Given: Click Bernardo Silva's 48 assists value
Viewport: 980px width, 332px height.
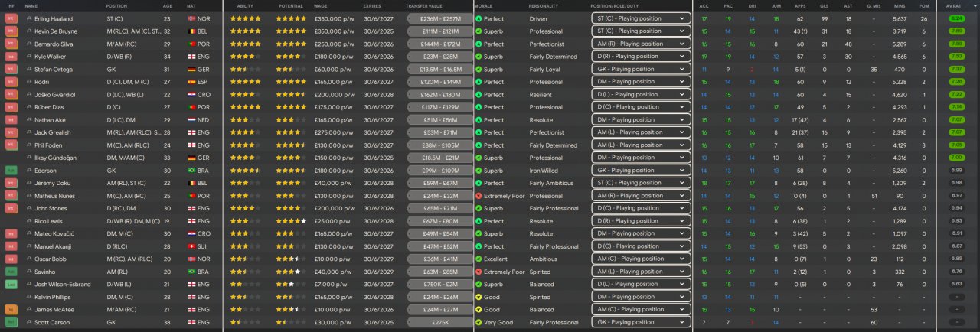Looking at the screenshot, I should tap(848, 44).
